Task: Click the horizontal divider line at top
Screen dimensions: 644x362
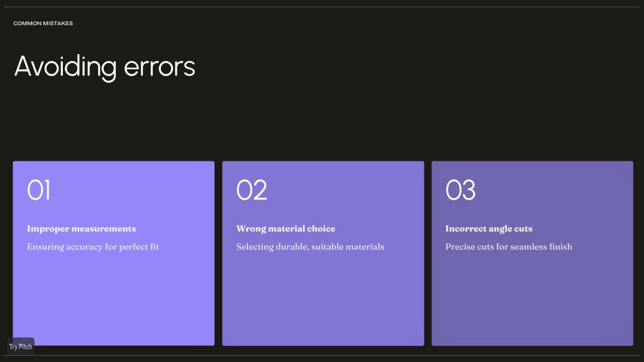Action: [322, 7]
